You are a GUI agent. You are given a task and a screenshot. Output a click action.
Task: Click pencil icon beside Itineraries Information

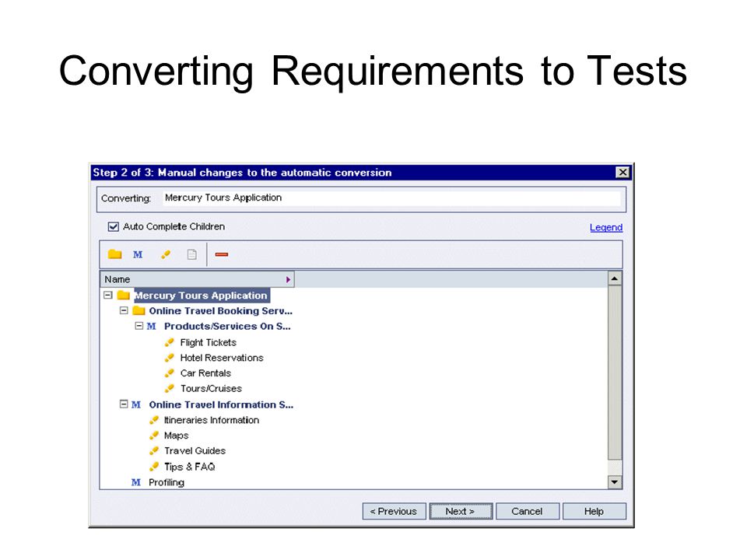154,420
